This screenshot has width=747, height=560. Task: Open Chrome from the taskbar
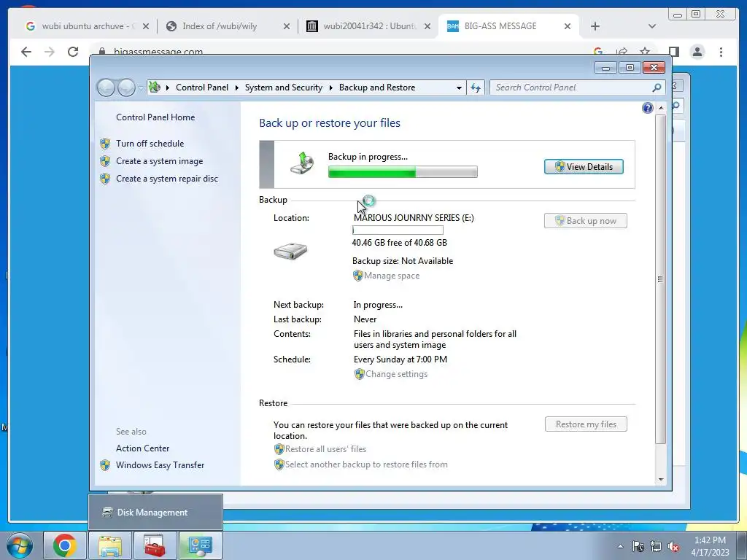[x=64, y=545]
